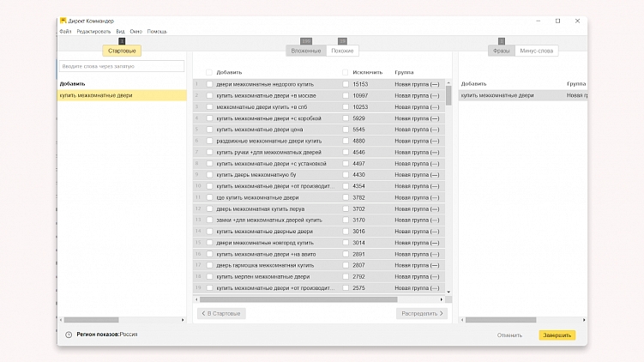Click the left arrow of the right panel scrollbar

462,320
